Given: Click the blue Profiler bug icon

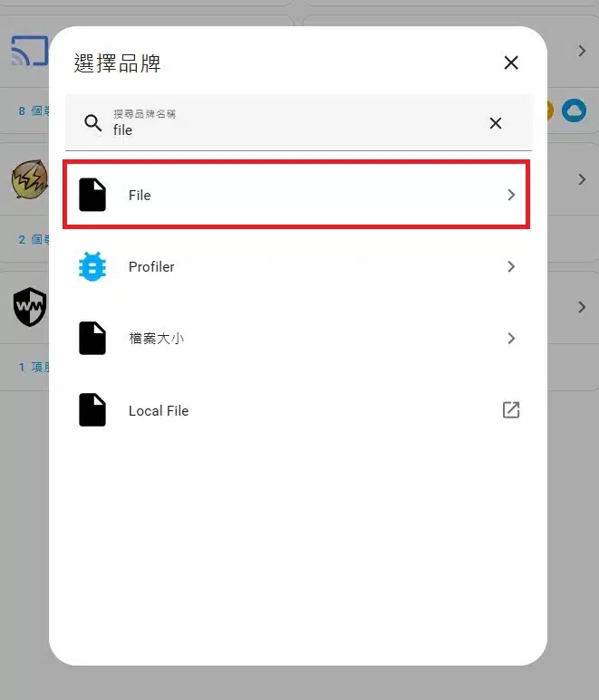Looking at the screenshot, I should [x=92, y=266].
